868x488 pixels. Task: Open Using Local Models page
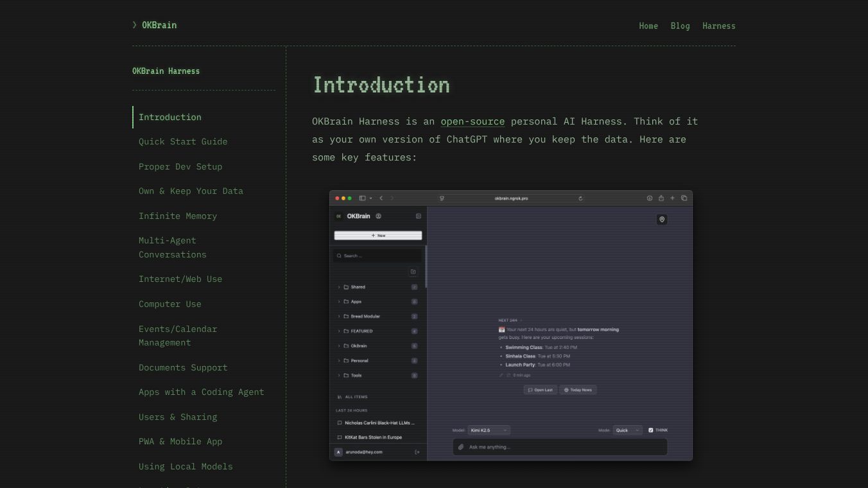pos(186,466)
